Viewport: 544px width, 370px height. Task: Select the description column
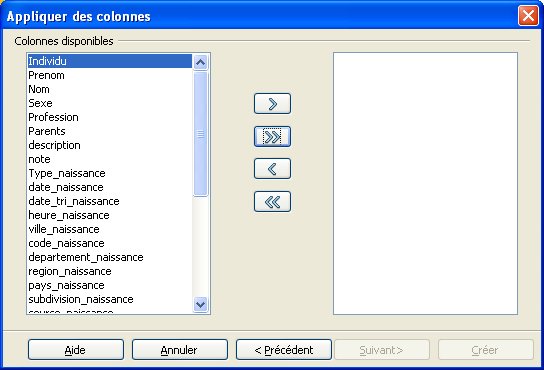110,145
